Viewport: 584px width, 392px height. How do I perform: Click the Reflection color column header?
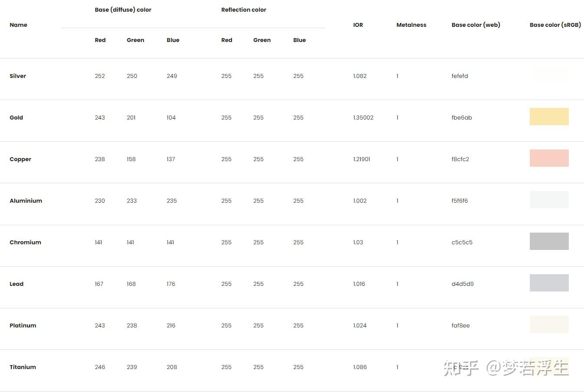click(x=244, y=10)
